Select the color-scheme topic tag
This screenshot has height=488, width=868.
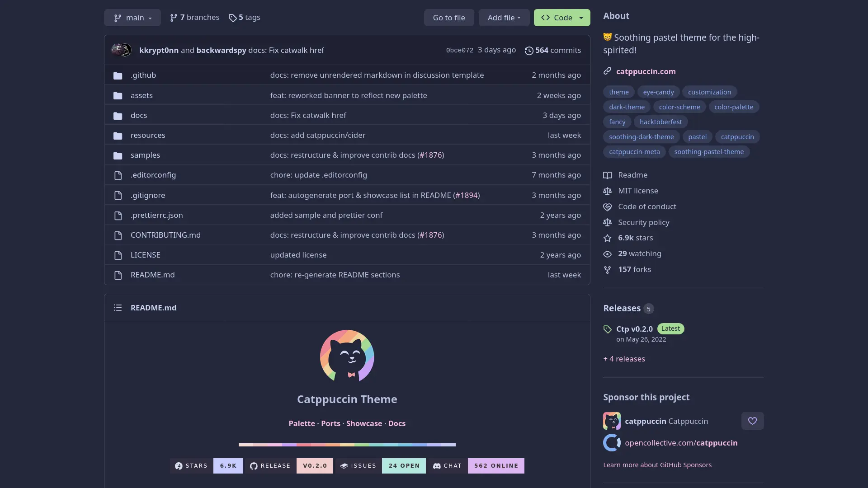pos(679,107)
